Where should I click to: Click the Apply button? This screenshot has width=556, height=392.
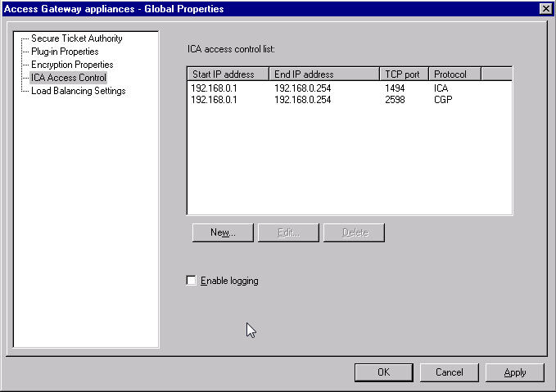[x=515, y=372]
